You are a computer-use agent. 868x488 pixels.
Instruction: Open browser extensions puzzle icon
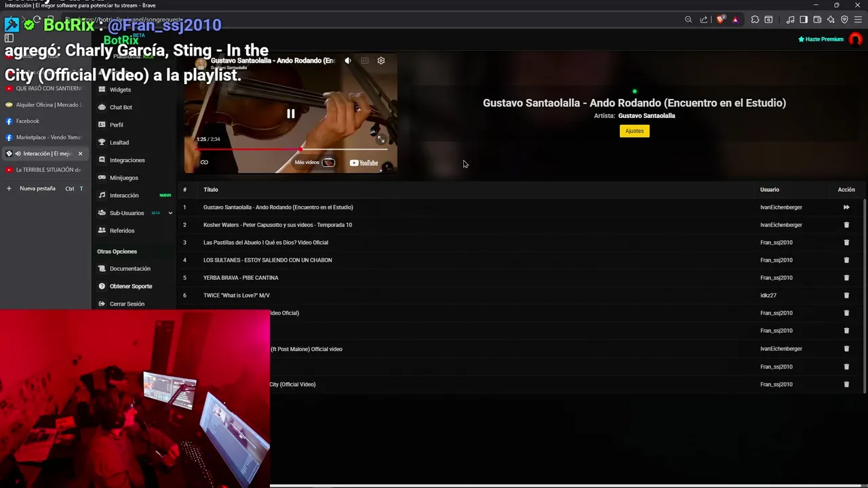pos(755,20)
